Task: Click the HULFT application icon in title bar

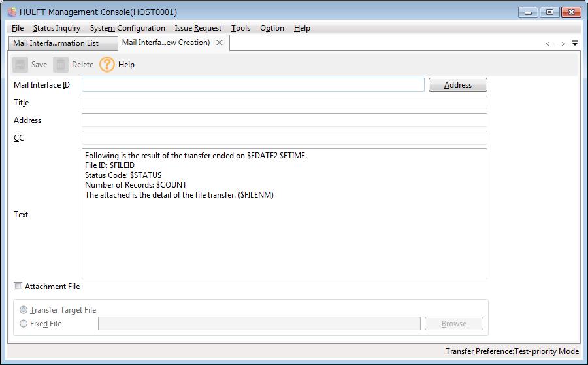Action: [x=12, y=12]
